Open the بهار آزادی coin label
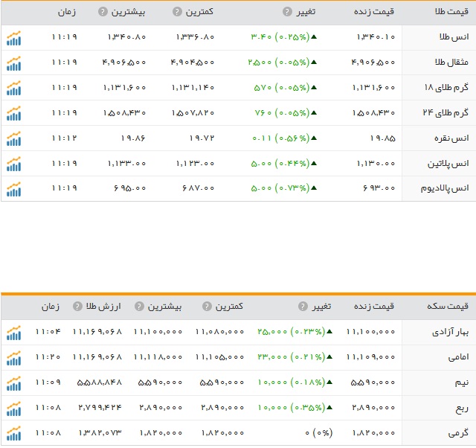This screenshot has width=476, height=448. pos(451,333)
